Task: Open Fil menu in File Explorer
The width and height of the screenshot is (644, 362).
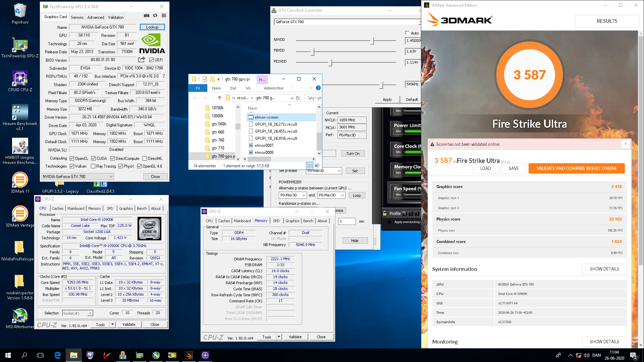Action: pyautogui.click(x=198, y=88)
